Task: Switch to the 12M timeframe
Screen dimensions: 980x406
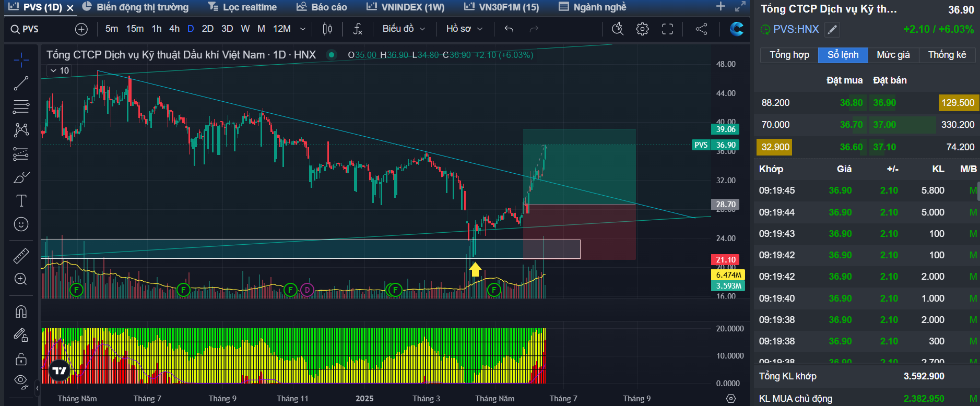Action: [282, 29]
